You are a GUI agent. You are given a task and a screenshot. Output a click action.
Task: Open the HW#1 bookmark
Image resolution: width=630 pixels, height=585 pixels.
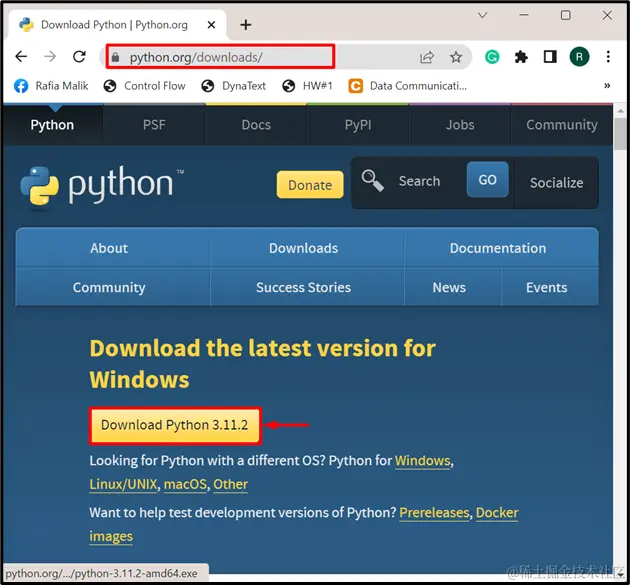[307, 86]
